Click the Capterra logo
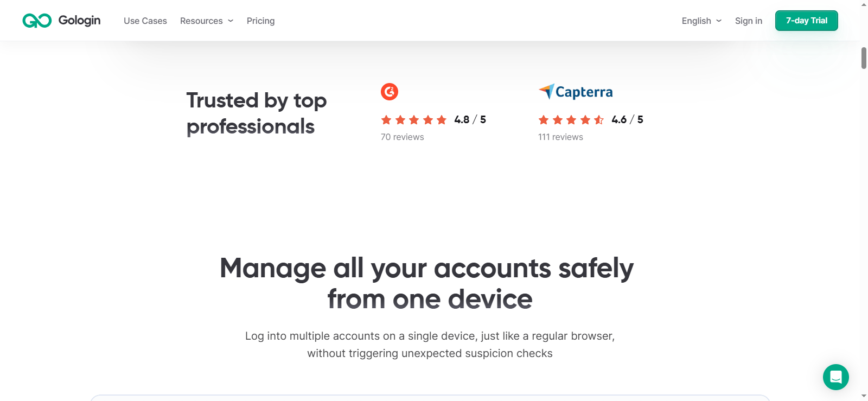Image resolution: width=868 pixels, height=401 pixels. click(x=576, y=92)
